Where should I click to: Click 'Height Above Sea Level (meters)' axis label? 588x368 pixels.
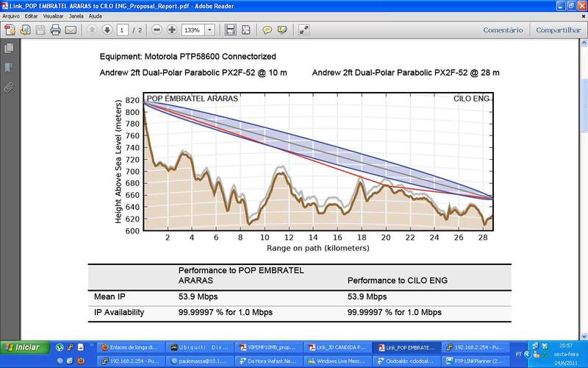point(118,161)
